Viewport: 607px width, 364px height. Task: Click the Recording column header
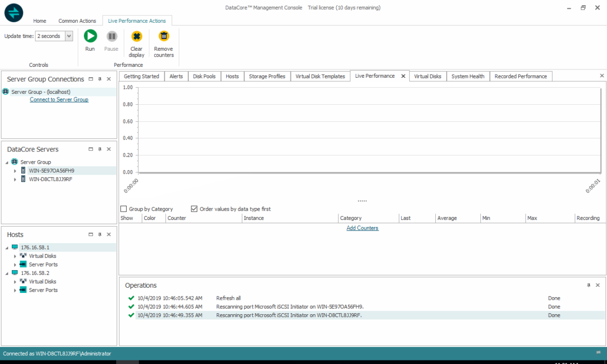[589, 218]
